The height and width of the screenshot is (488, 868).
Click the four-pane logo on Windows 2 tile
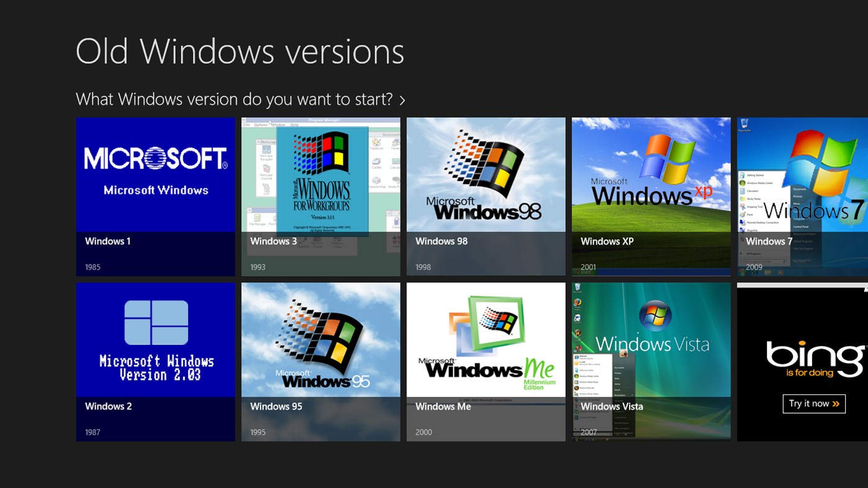click(156, 321)
